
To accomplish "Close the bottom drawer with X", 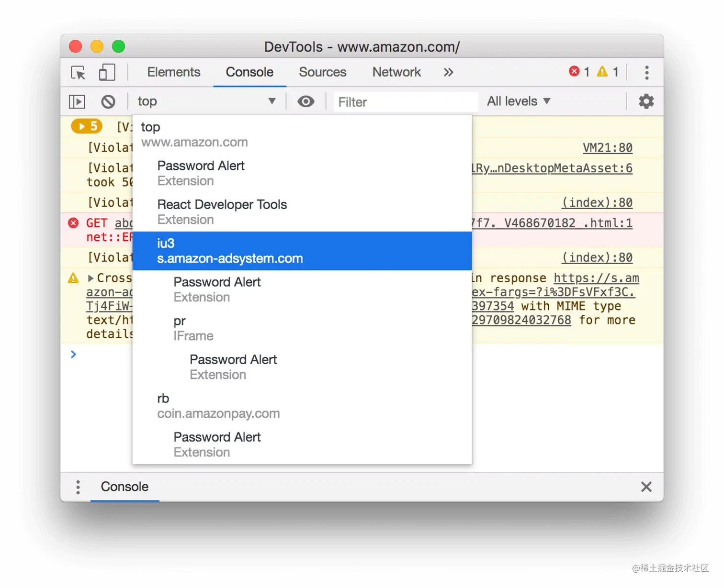I will [x=646, y=487].
